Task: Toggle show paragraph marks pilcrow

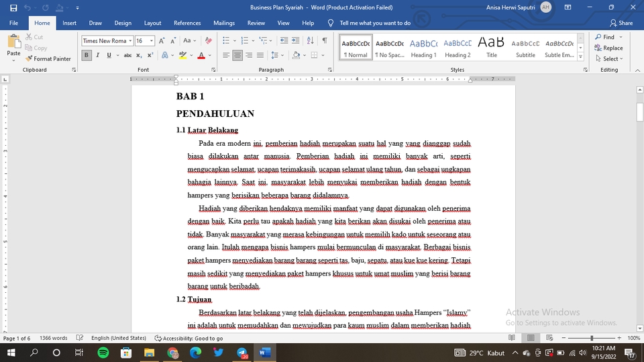Action: [325, 40]
